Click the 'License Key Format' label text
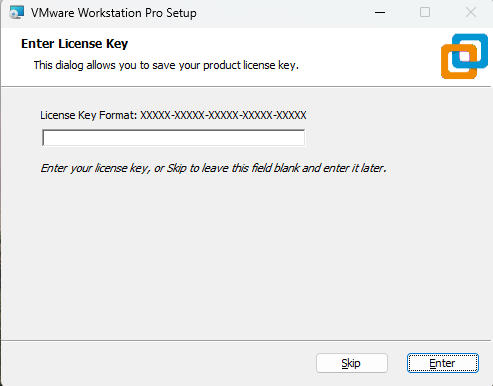 (173, 115)
